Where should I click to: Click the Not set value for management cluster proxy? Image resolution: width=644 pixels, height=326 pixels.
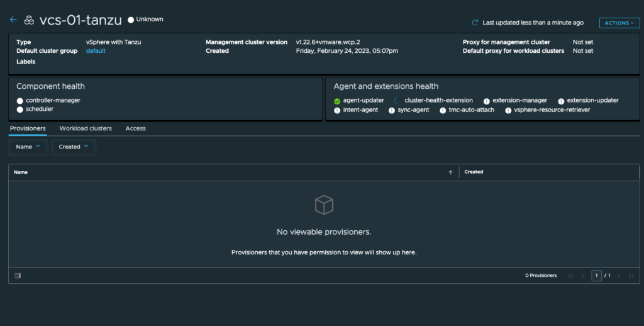point(583,42)
